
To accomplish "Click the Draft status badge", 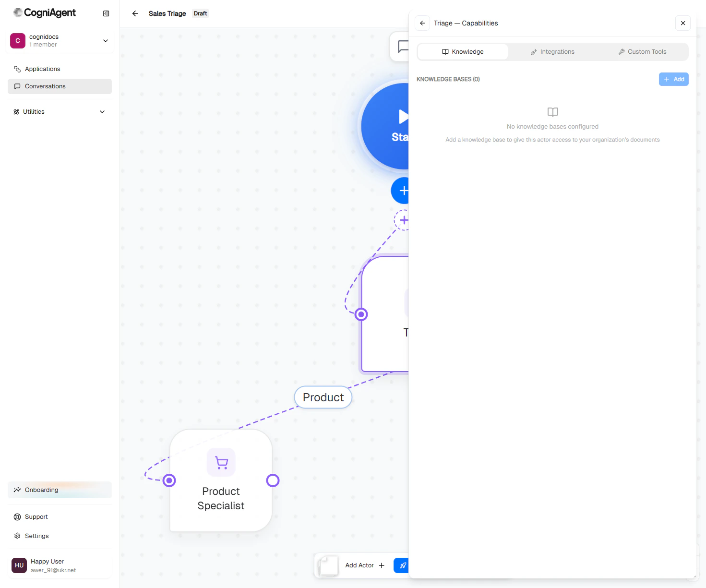I will 201,13.
